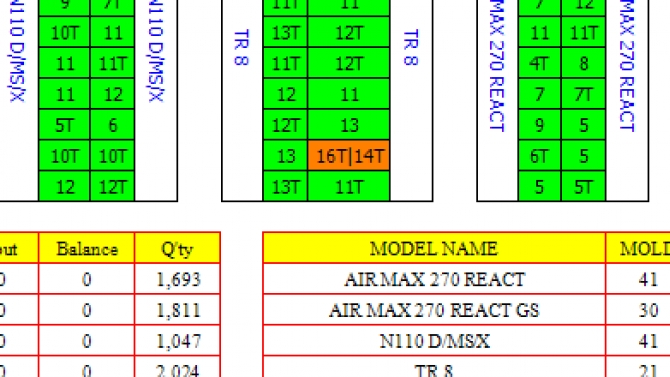Click the 8 cell next to 4T
Viewport: 670px width, 377px height.
pyautogui.click(x=583, y=63)
